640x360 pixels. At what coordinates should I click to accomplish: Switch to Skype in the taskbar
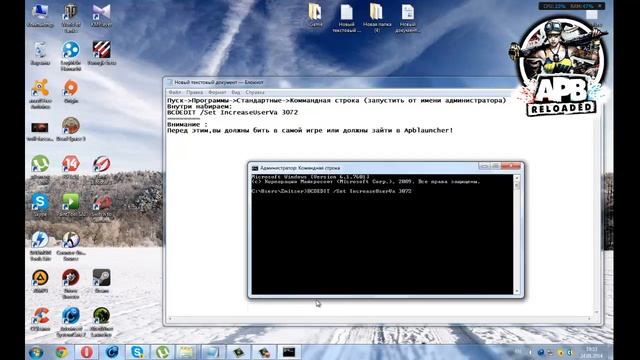[x=137, y=352]
